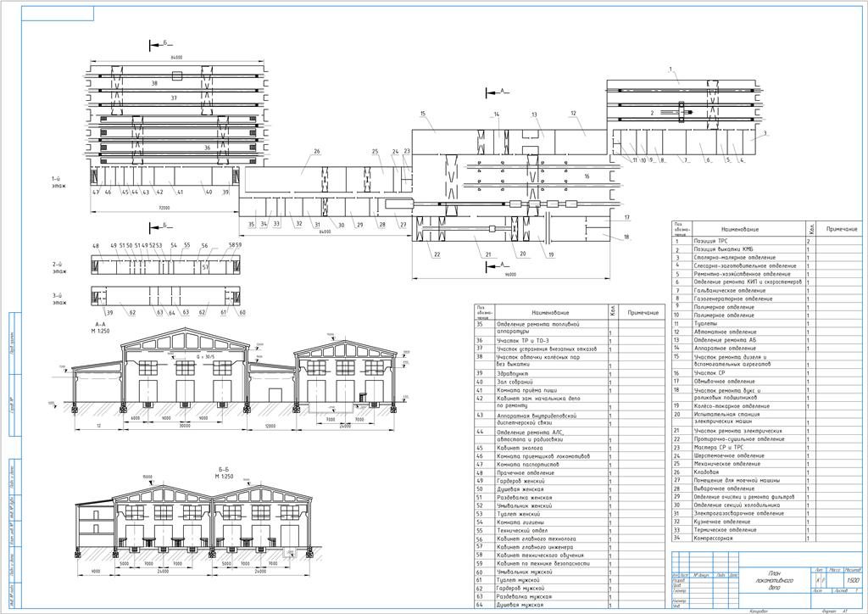Select section title 'А-А М 1:250'
868x614 pixels.
(x=103, y=327)
